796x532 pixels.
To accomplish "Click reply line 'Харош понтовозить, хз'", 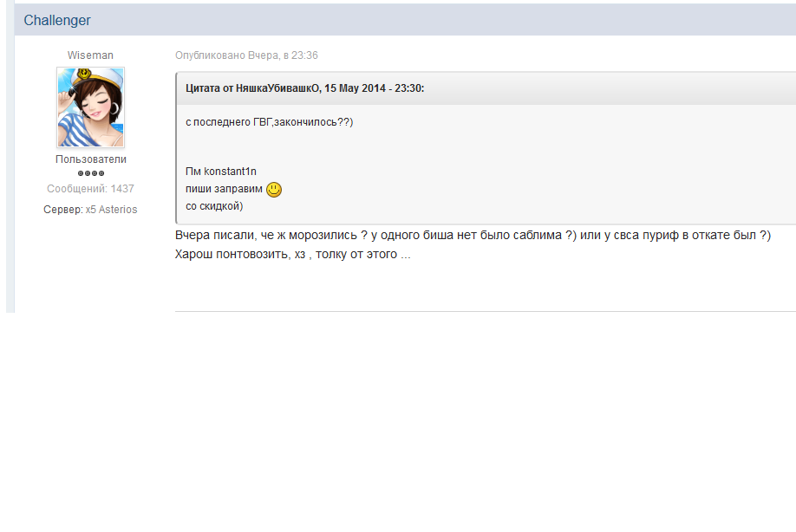I will 293,254.
